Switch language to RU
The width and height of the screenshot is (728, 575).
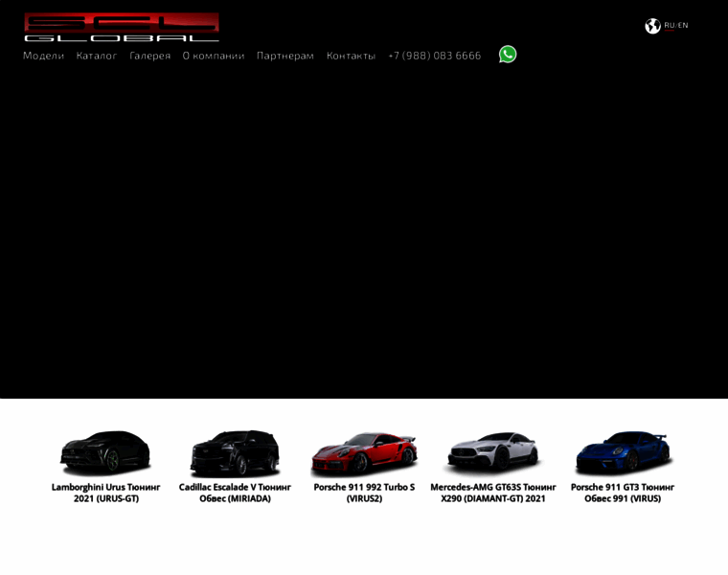(x=669, y=26)
